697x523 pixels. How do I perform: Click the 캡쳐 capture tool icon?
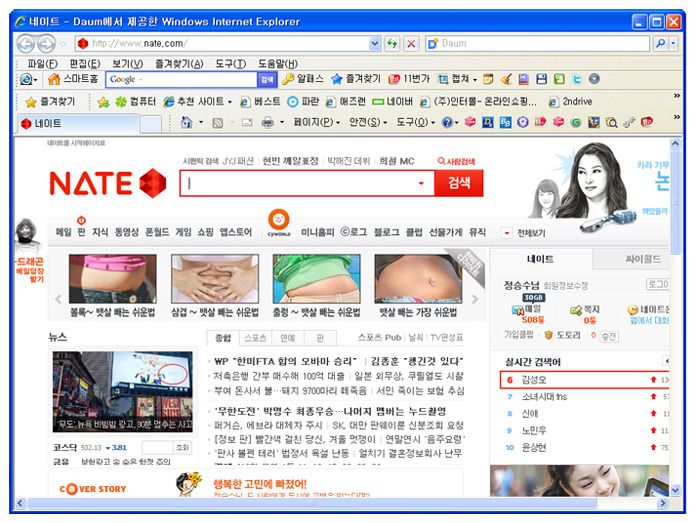pos(443,79)
